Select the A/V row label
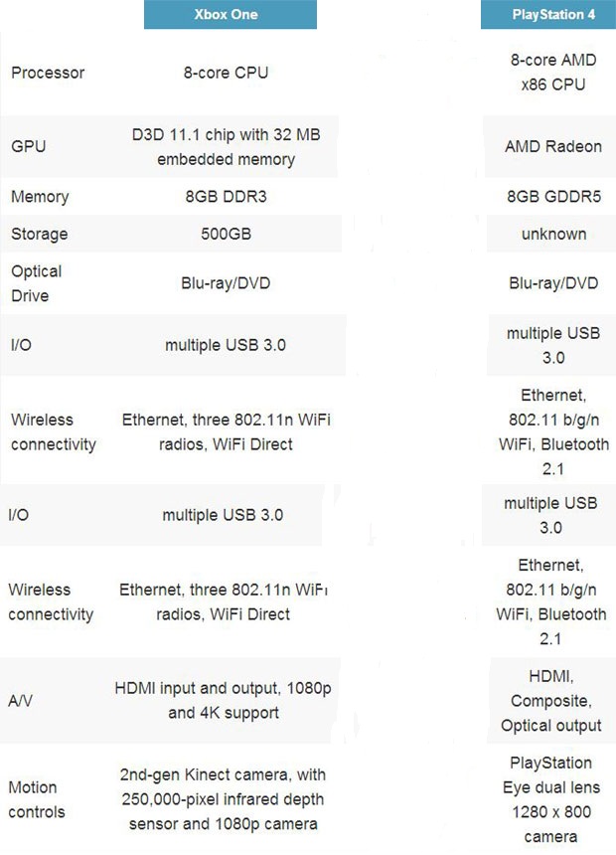The image size is (616, 855). coord(22,701)
